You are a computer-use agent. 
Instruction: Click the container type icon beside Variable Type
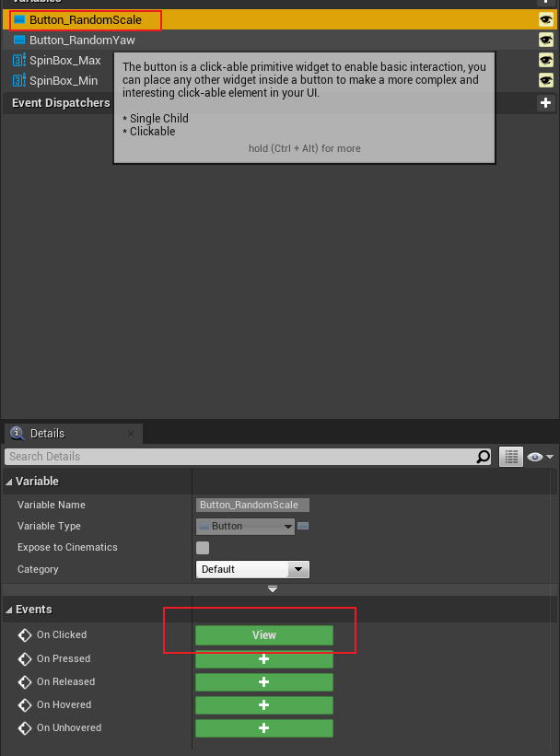[x=303, y=526]
